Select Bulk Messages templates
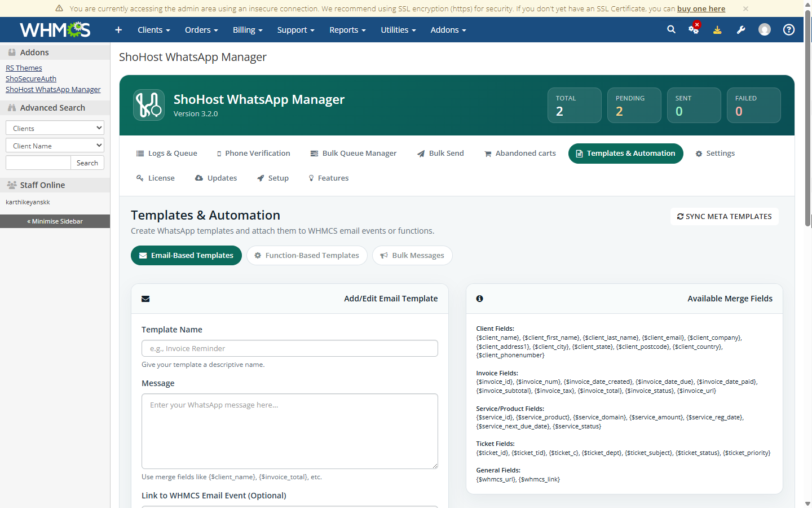 click(412, 255)
